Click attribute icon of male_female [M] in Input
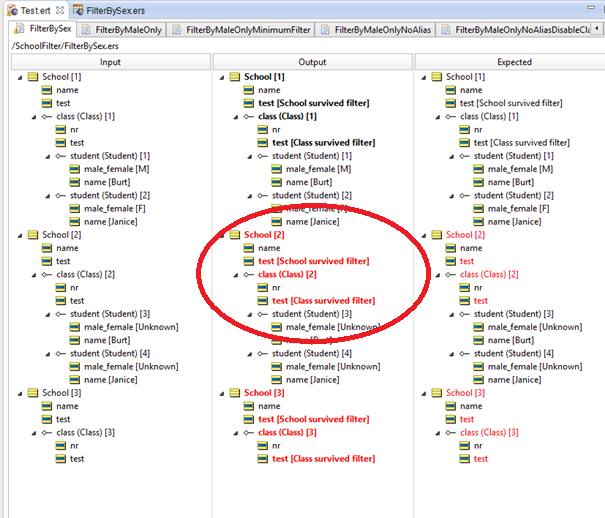The width and height of the screenshot is (605, 518). click(74, 169)
